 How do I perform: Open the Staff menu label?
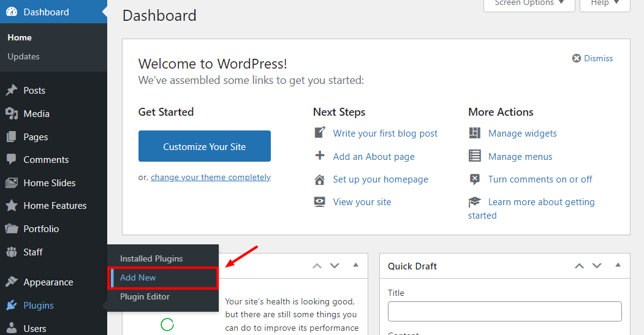[x=33, y=252]
